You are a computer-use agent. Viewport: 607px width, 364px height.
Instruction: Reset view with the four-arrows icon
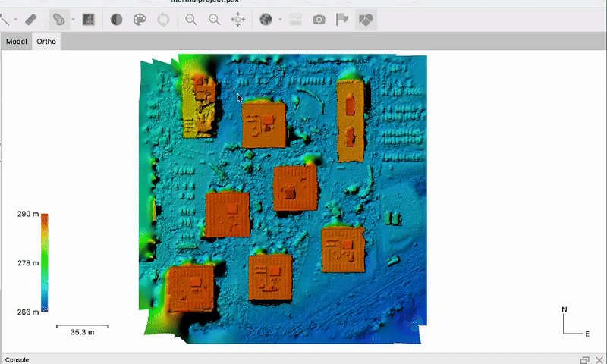pyautogui.click(x=237, y=19)
